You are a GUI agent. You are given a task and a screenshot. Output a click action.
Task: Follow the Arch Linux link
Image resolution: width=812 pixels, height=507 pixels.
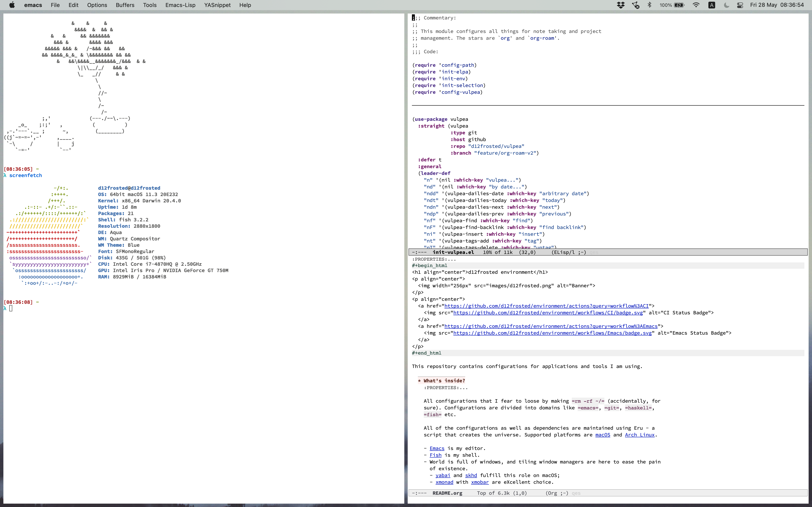[639, 435]
